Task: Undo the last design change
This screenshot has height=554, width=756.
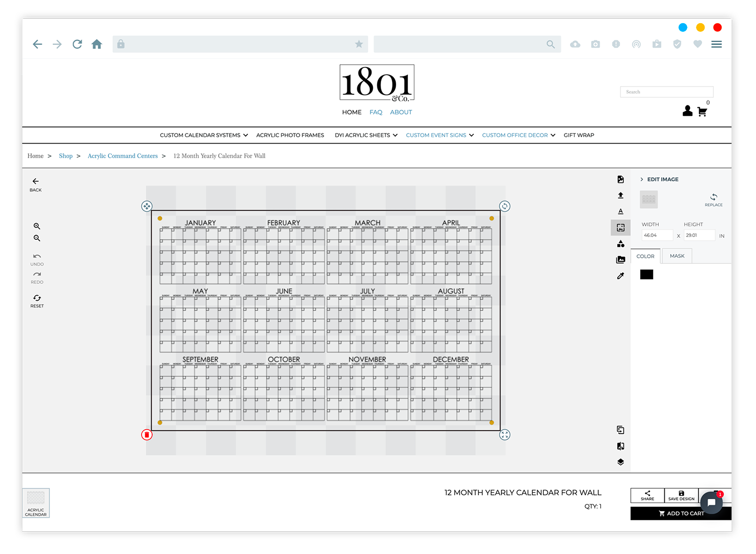Action: point(37,259)
